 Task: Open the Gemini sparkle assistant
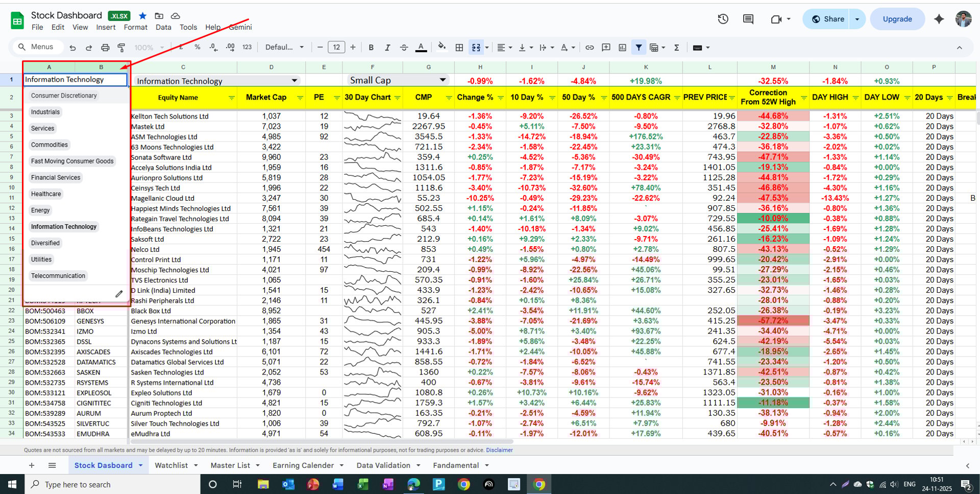point(939,19)
